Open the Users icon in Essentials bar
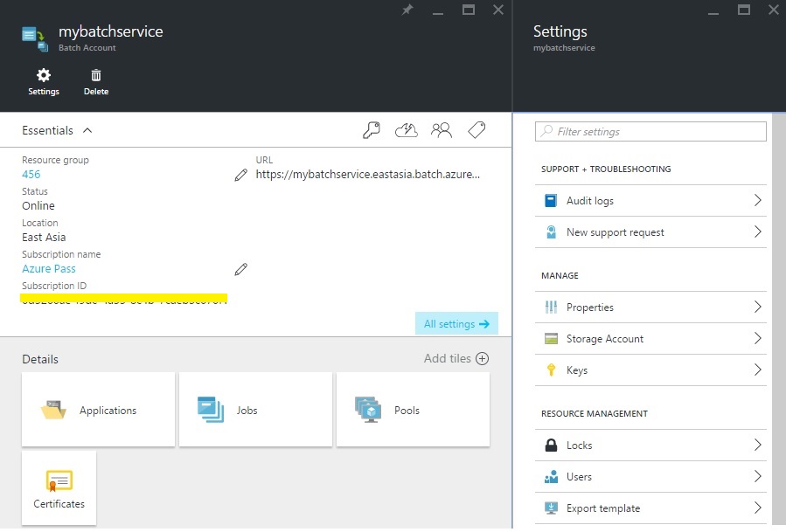Viewport: 786px width, 532px height. [442, 130]
